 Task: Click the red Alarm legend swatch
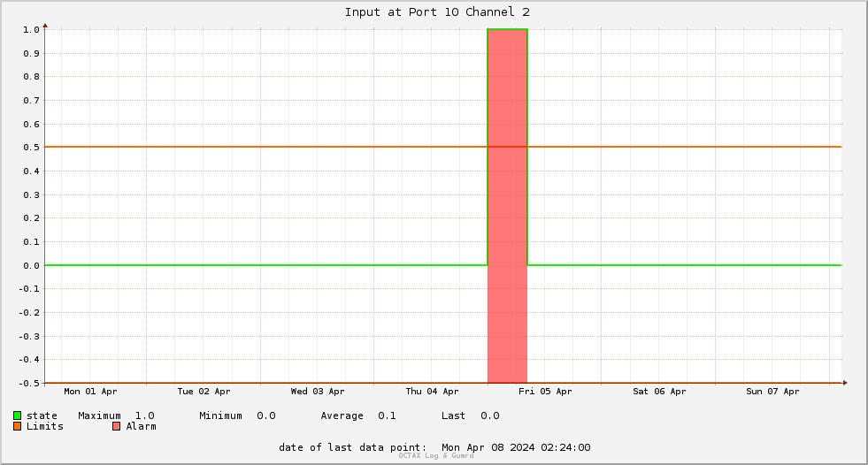[116, 426]
